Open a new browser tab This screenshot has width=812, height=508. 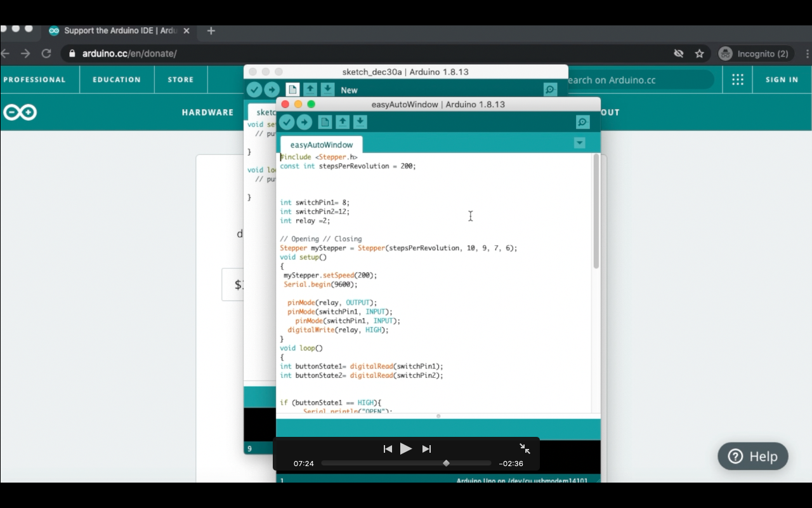coord(211,30)
